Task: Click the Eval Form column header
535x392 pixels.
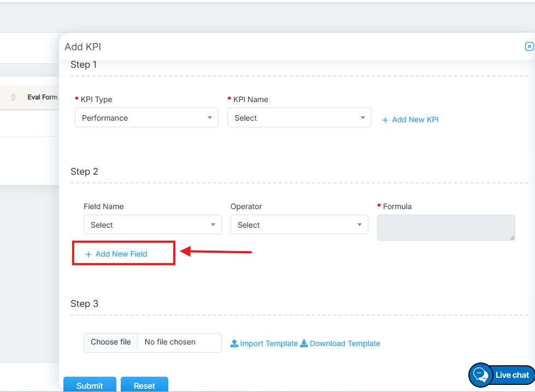Action: [42, 97]
